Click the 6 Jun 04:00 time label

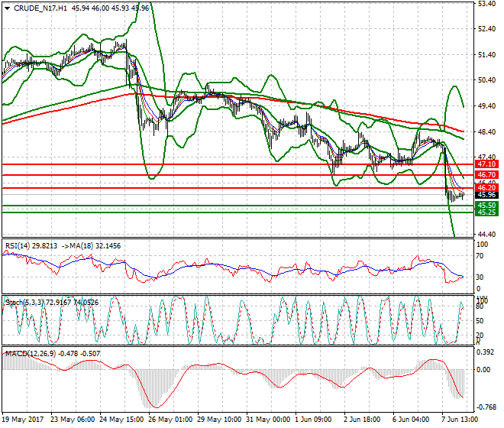[x=411, y=420]
